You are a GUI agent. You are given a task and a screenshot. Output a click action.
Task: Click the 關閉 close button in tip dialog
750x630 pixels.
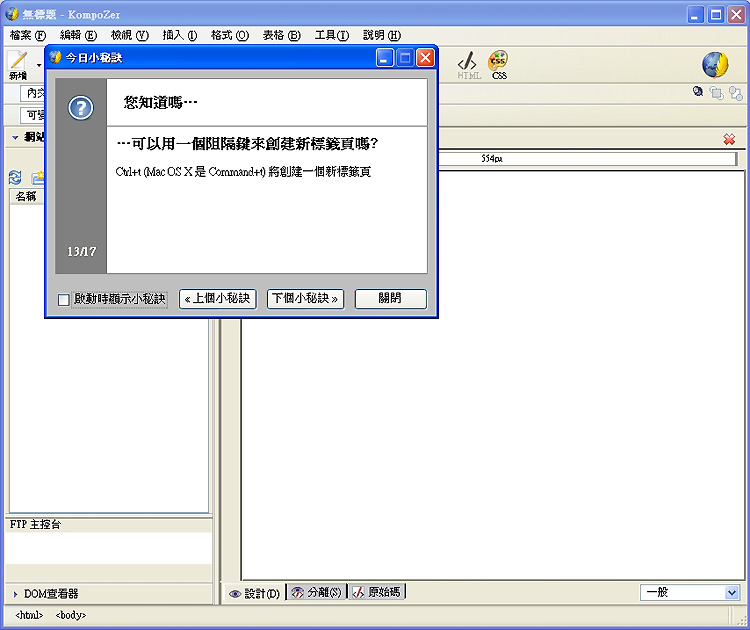coord(390,299)
